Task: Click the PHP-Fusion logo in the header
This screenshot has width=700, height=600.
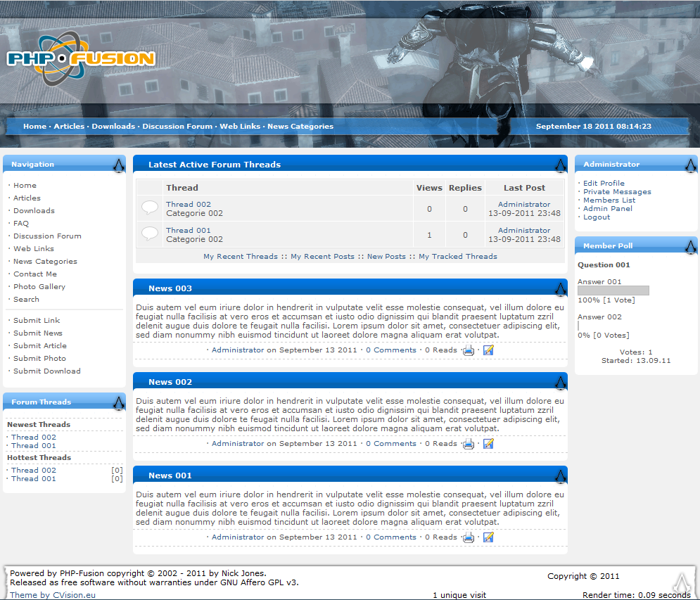Action: [x=81, y=58]
